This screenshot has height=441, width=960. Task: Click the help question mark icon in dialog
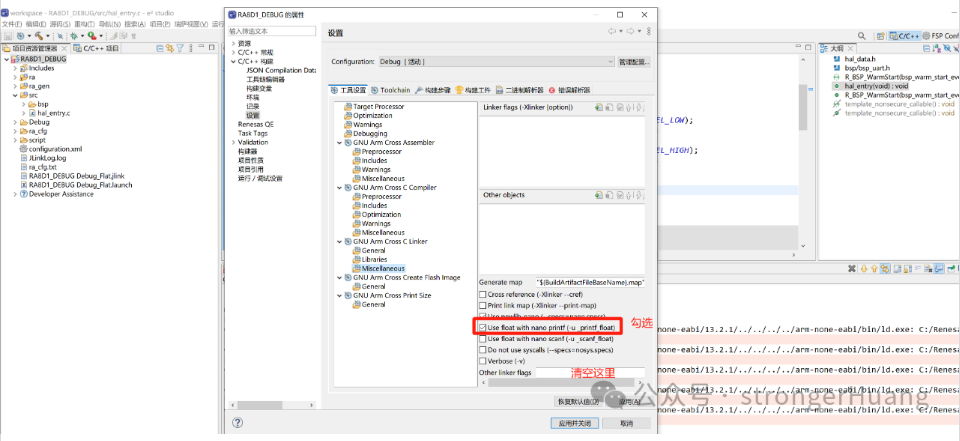pos(238,423)
